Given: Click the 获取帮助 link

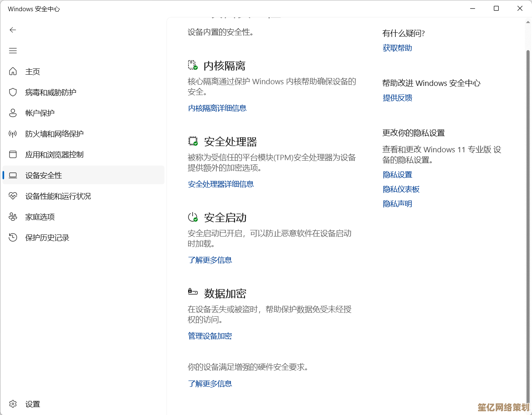Looking at the screenshot, I should (x=397, y=48).
